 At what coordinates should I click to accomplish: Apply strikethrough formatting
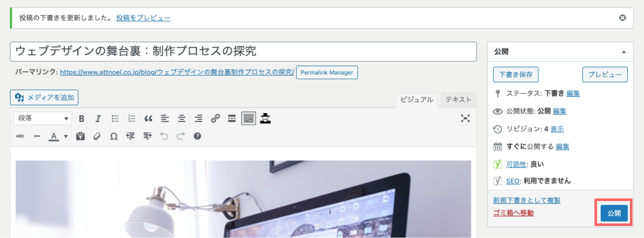20,136
